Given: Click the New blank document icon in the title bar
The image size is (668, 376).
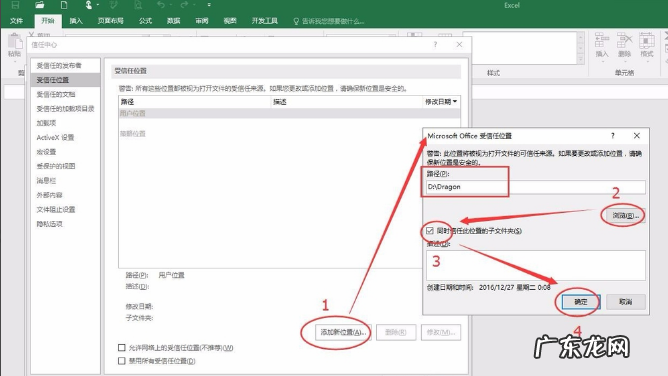Looking at the screenshot, I should pos(64,5).
